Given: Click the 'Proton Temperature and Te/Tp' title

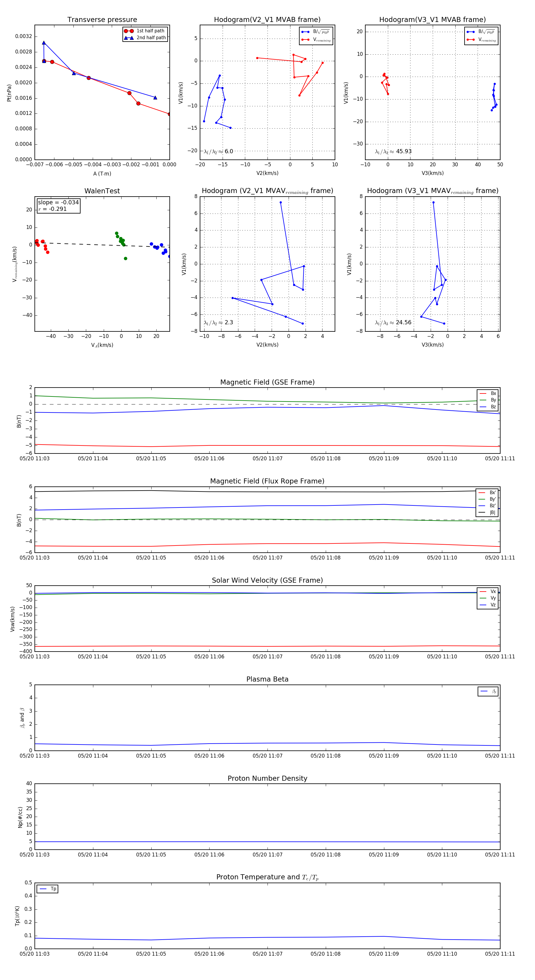Looking at the screenshot, I should (267, 877).
